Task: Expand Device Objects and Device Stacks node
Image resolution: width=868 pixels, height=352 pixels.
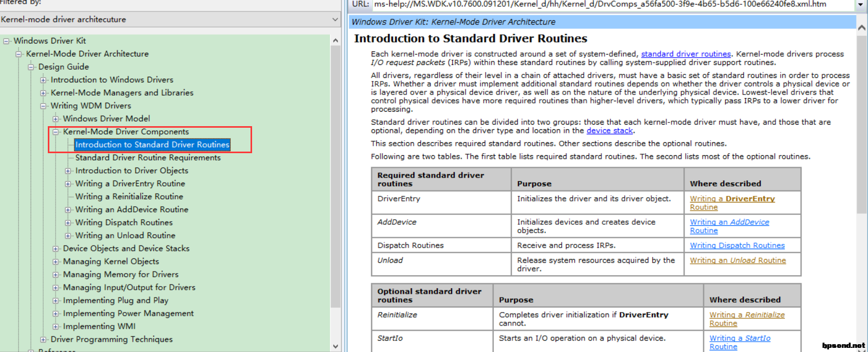Action: pyautogui.click(x=56, y=249)
